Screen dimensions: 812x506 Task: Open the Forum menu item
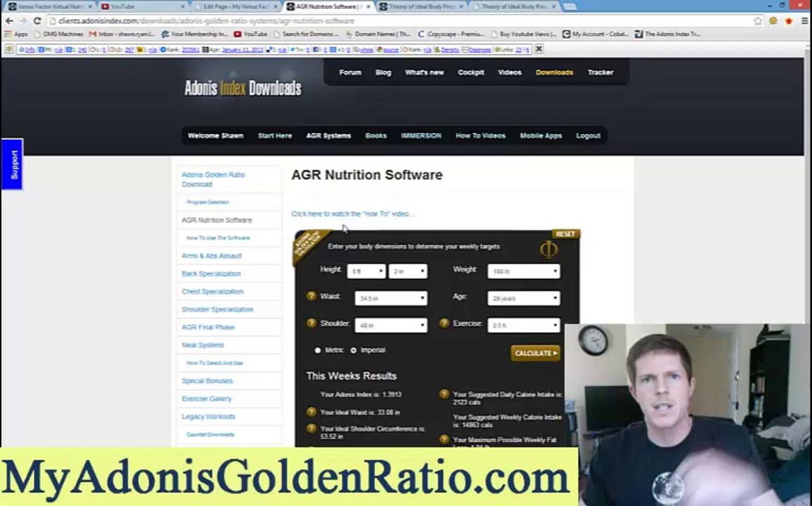tap(350, 72)
